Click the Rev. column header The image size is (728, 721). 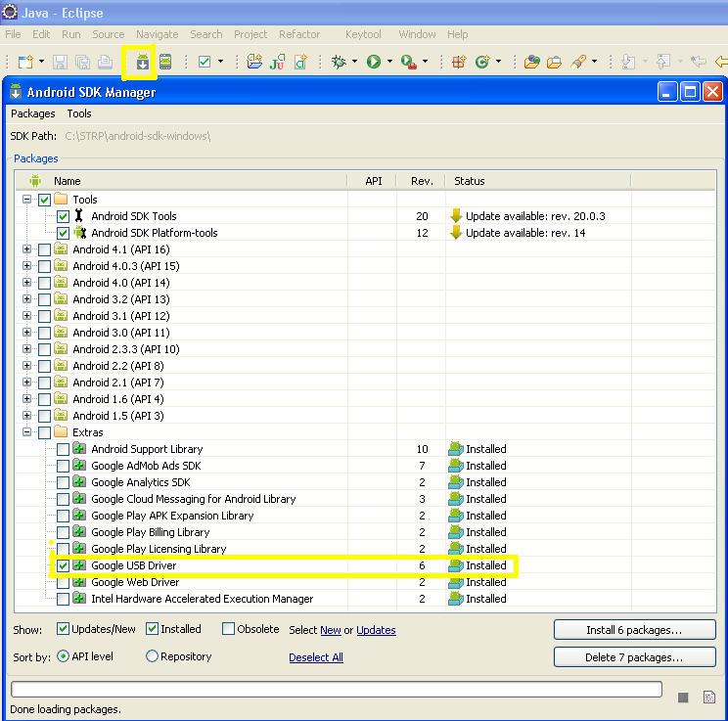click(421, 181)
